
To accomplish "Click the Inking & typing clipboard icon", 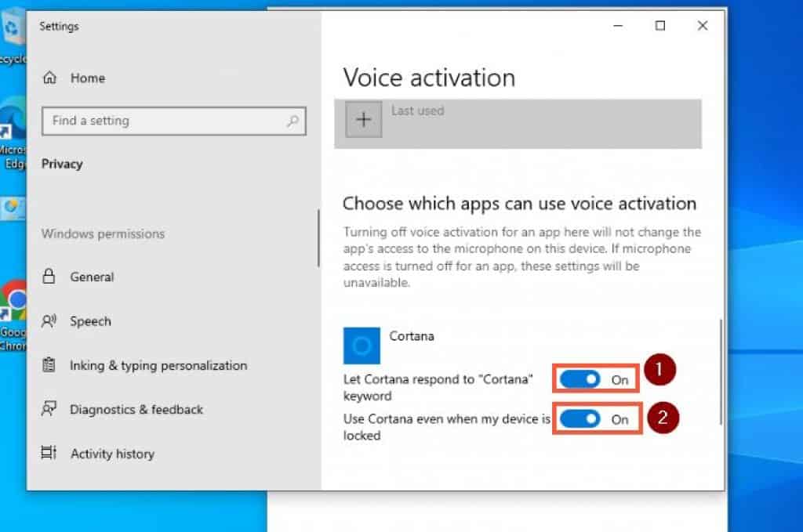I will coord(49,365).
